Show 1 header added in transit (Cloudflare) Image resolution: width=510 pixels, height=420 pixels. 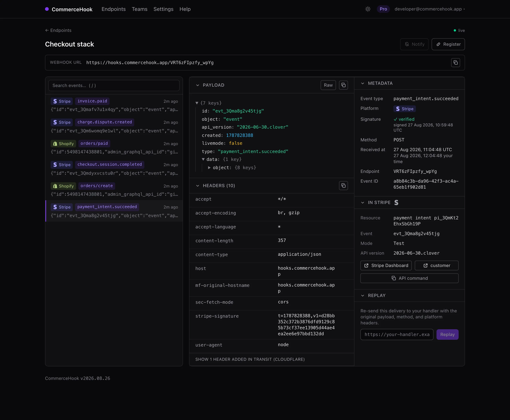click(x=250, y=359)
